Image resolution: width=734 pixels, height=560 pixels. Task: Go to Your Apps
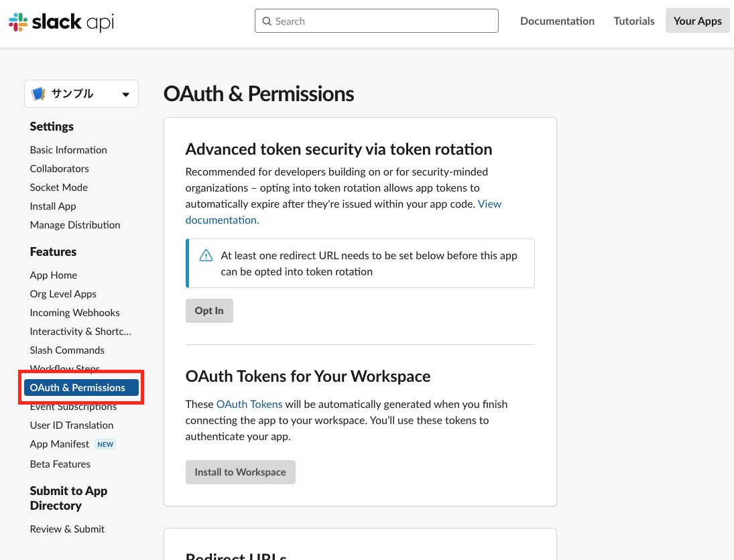[x=698, y=21]
